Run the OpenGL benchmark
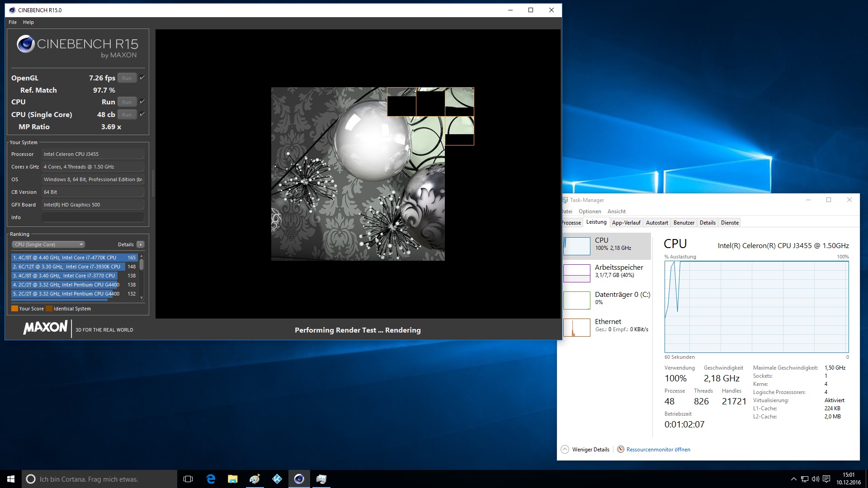 pos(127,78)
